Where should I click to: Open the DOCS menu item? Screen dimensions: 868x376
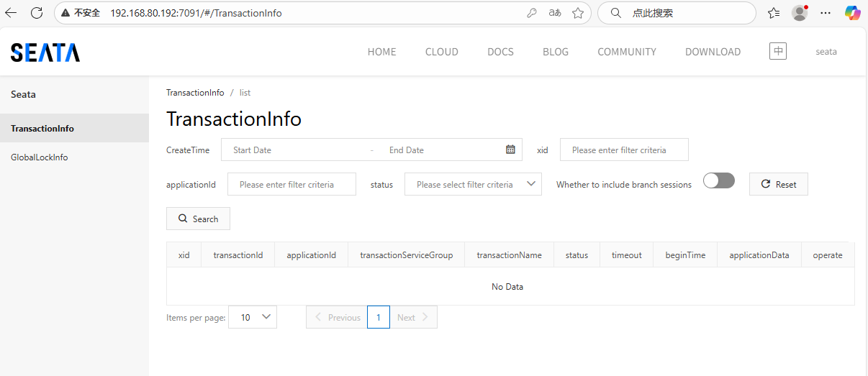[x=500, y=52]
